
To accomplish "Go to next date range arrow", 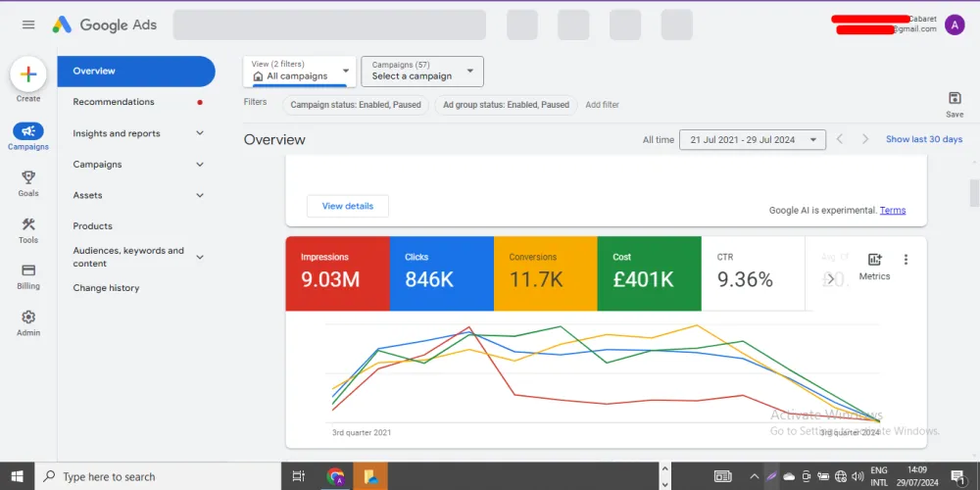I will point(865,139).
